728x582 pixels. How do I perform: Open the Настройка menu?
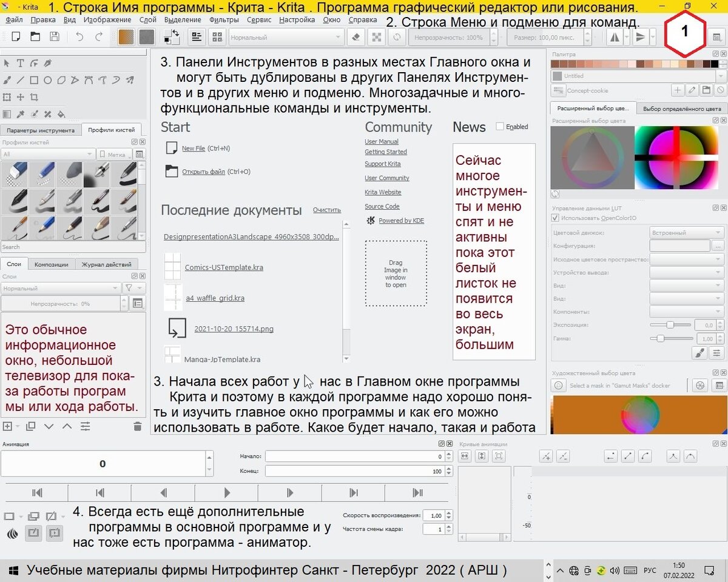click(297, 19)
